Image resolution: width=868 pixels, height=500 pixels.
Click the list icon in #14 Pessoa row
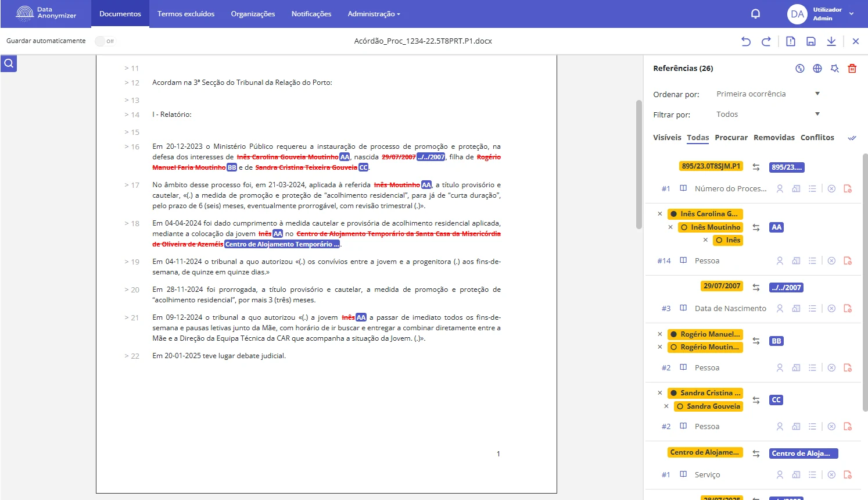coord(812,261)
